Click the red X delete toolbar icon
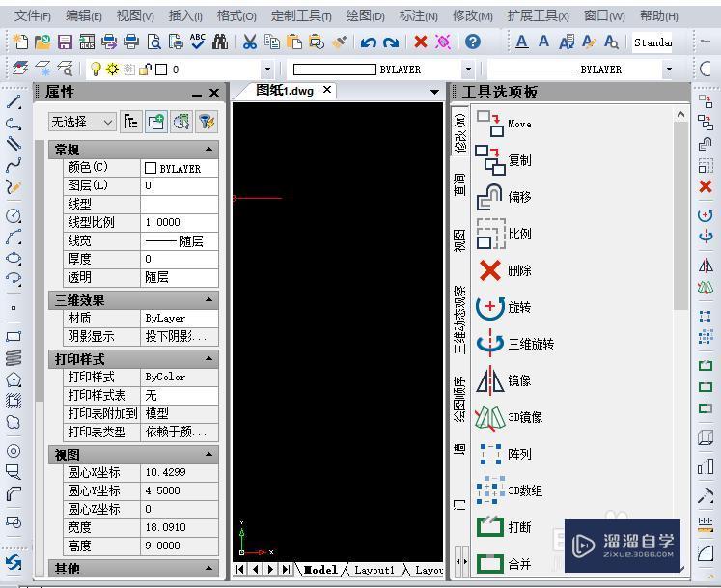This screenshot has height=588, width=721. [x=420, y=42]
